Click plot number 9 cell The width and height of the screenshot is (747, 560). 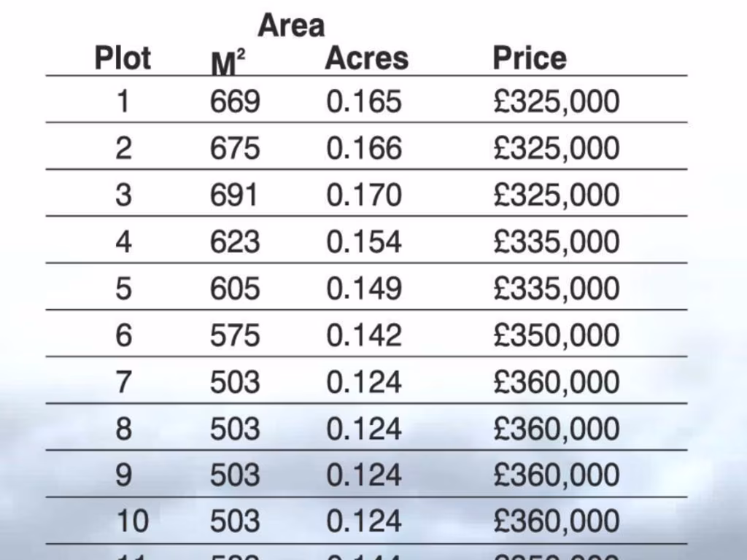click(123, 475)
